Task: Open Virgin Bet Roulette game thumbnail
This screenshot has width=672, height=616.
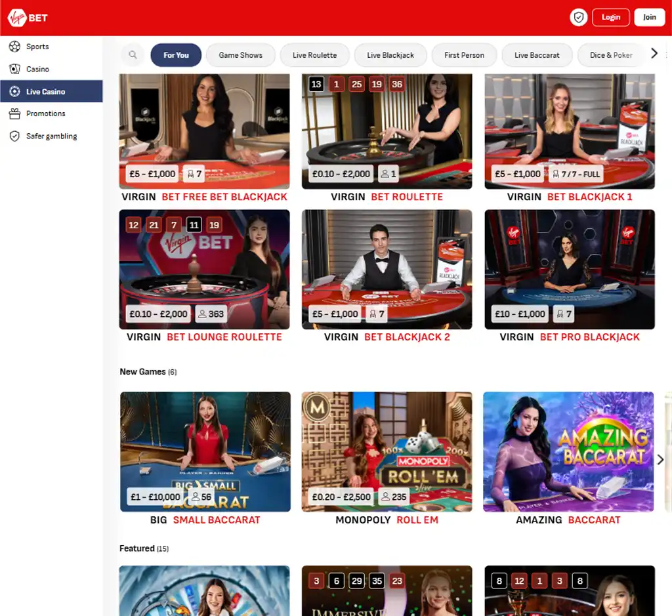Action: point(387,131)
